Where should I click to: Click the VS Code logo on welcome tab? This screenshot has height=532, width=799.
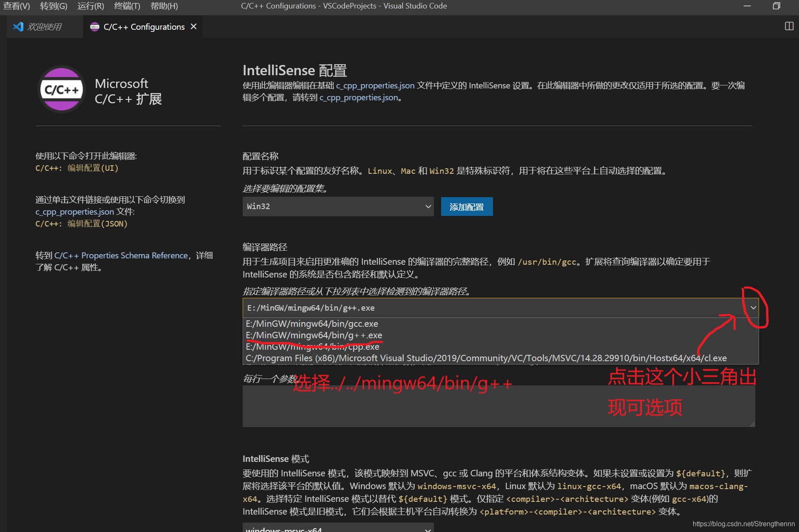18,27
